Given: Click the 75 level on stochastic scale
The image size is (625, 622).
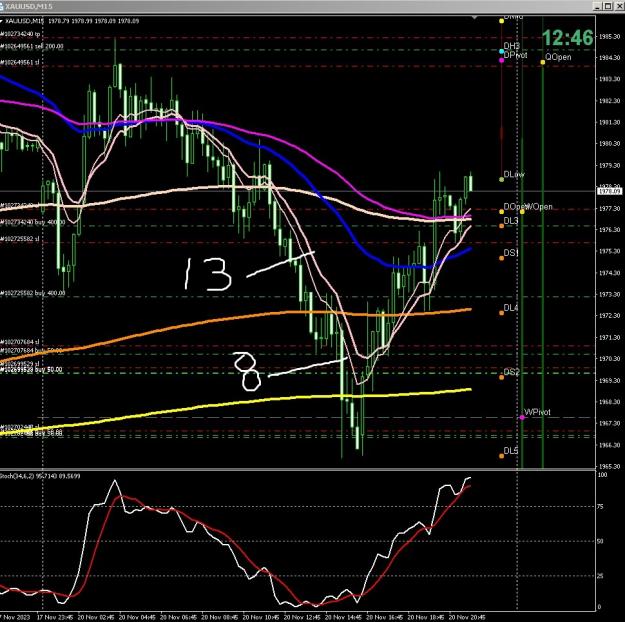Looking at the screenshot, I should [x=601, y=507].
